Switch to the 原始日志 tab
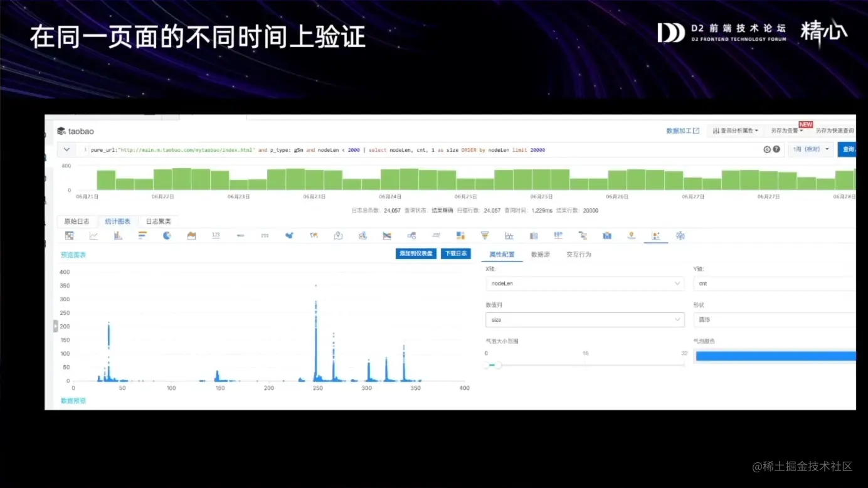Image resolution: width=868 pixels, height=488 pixels. pos(77,221)
